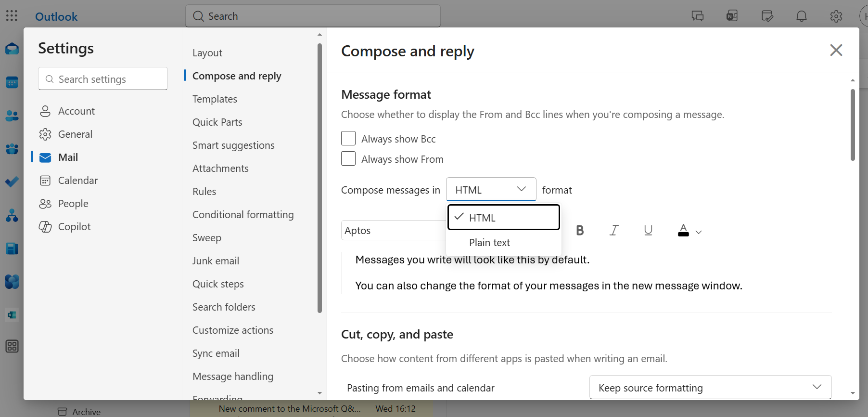Click the Search settings field
Viewport: 868px width, 417px height.
click(103, 78)
